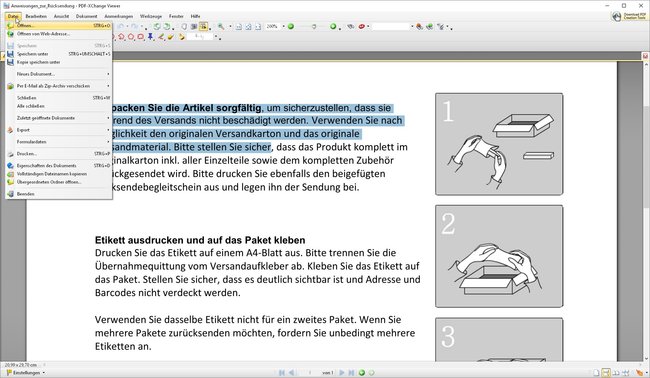Click the rotate counter-clockwise toolbar icon
The height and width of the screenshot is (378, 650).
157,27
